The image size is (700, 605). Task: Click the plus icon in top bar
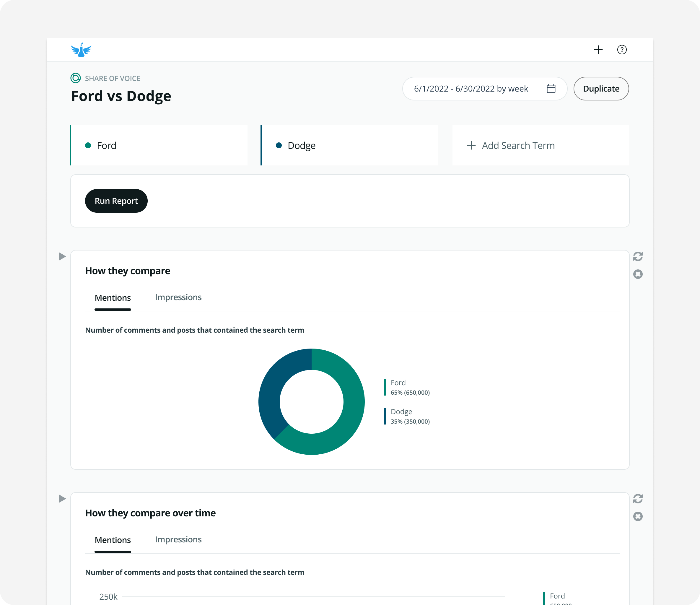598,50
